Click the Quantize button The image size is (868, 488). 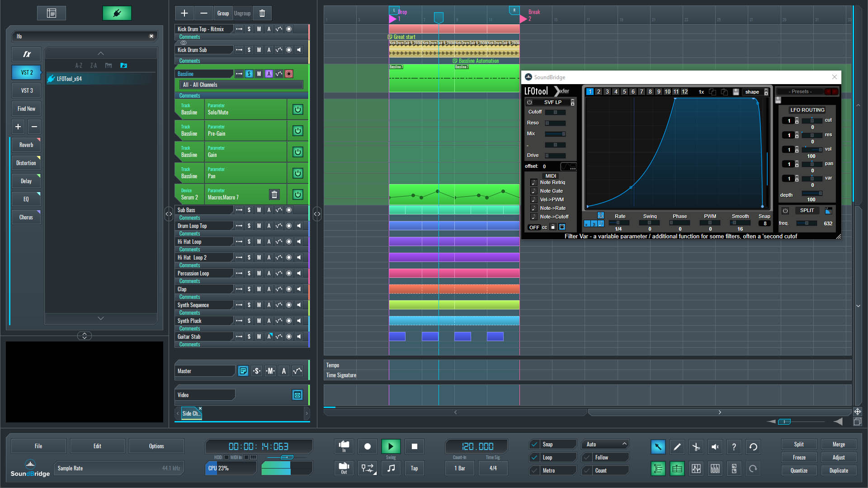[x=799, y=470]
